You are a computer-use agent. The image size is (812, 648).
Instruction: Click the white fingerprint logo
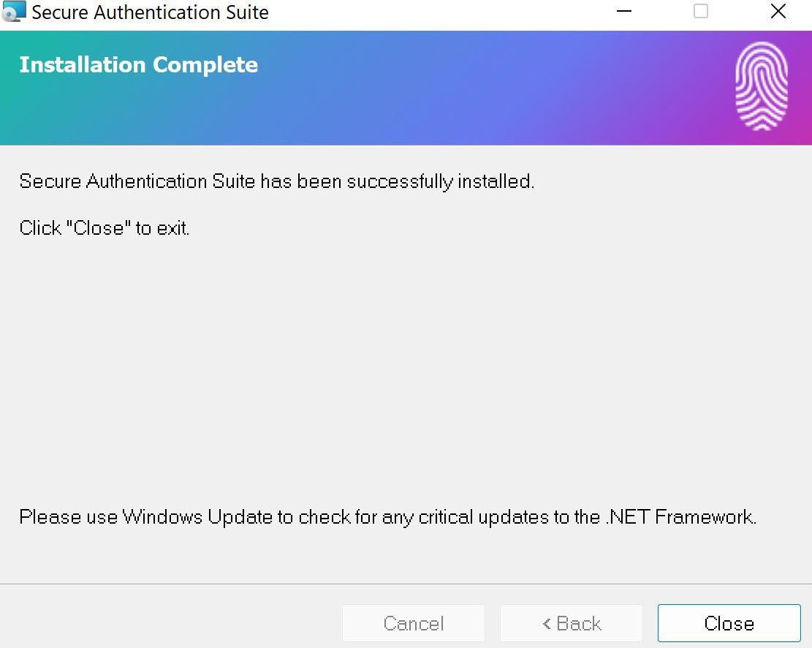[x=762, y=86]
